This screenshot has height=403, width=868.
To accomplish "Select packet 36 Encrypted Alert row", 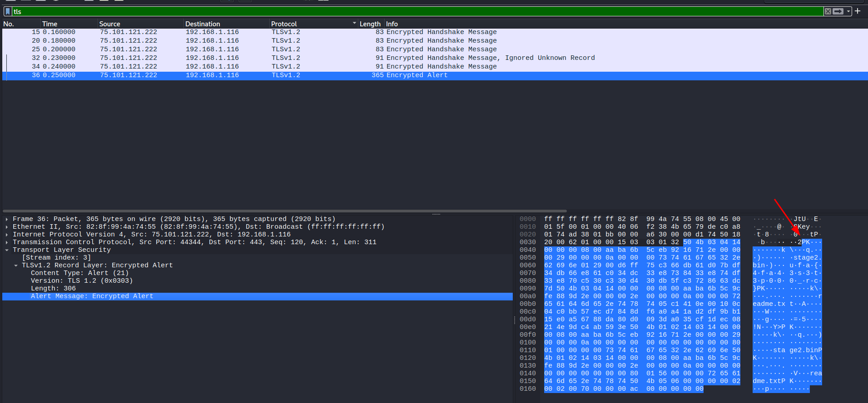I will [435, 75].
